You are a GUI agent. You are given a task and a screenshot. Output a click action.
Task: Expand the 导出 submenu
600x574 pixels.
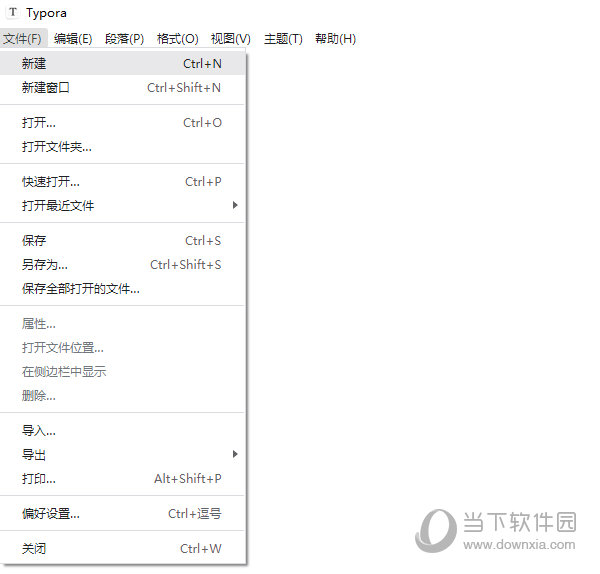[x=122, y=455]
